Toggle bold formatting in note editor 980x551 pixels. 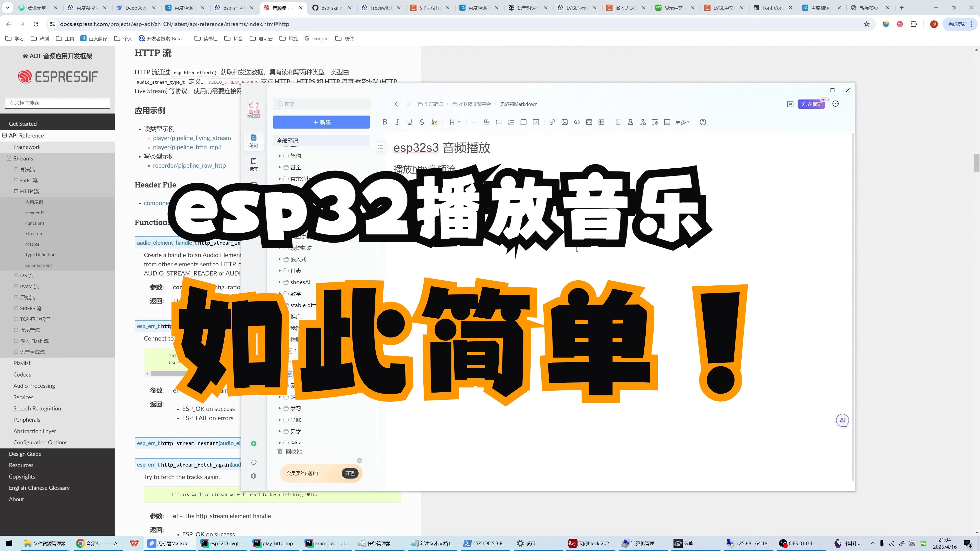[385, 122]
